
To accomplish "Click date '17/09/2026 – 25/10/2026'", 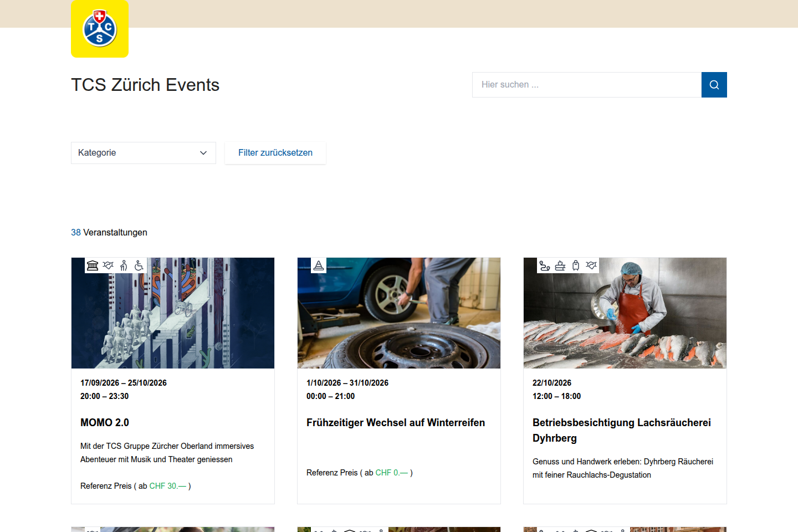I will pos(124,383).
